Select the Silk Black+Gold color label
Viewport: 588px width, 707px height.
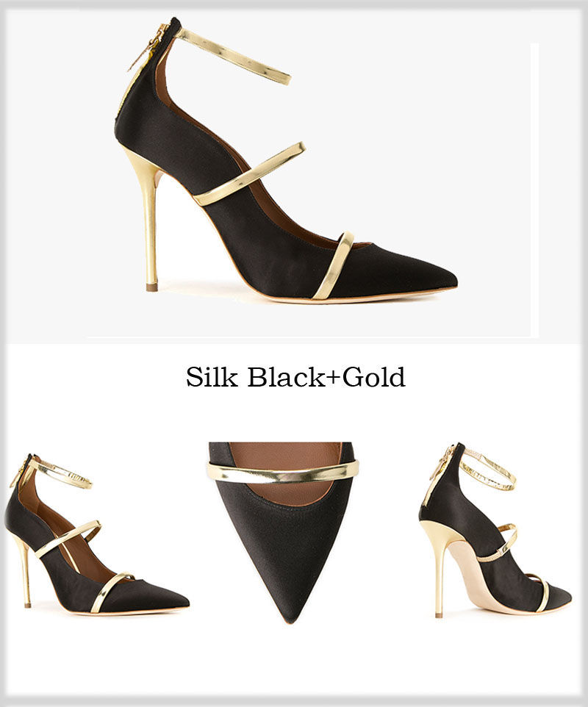[x=295, y=377]
